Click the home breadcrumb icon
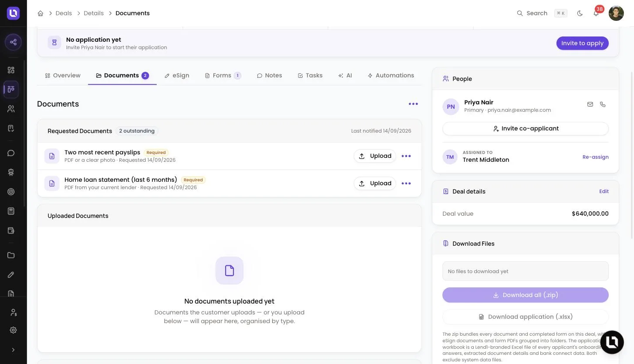This screenshot has width=634, height=364. point(40,13)
